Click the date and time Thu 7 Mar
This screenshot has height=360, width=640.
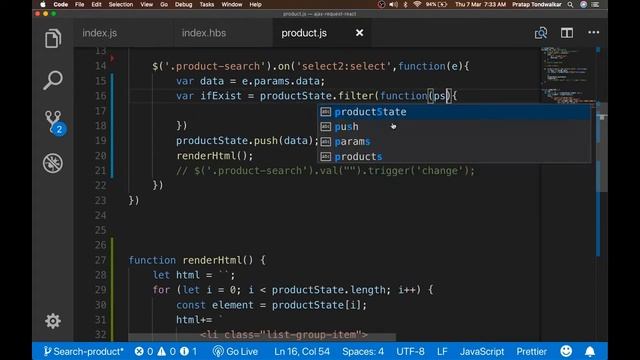tap(480, 4)
